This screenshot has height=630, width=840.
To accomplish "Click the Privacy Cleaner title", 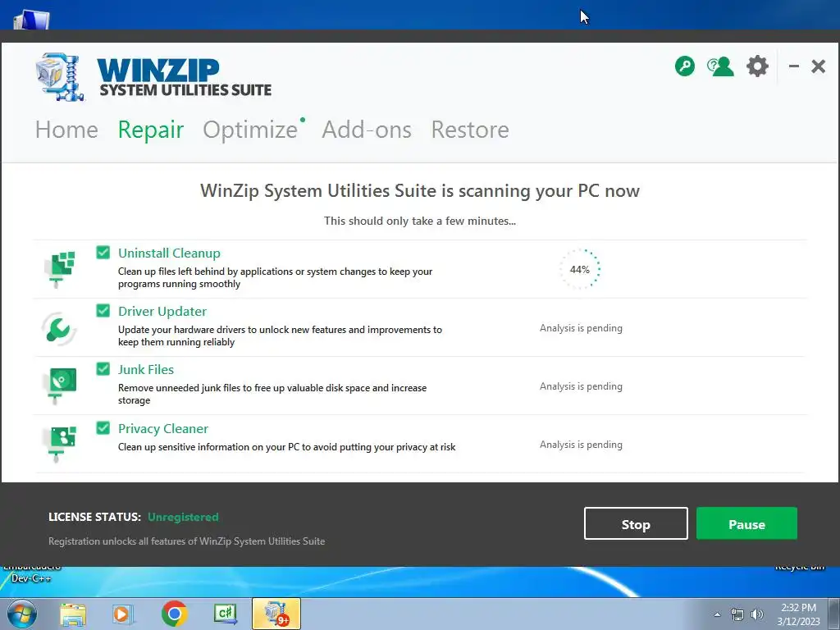I will point(163,428).
